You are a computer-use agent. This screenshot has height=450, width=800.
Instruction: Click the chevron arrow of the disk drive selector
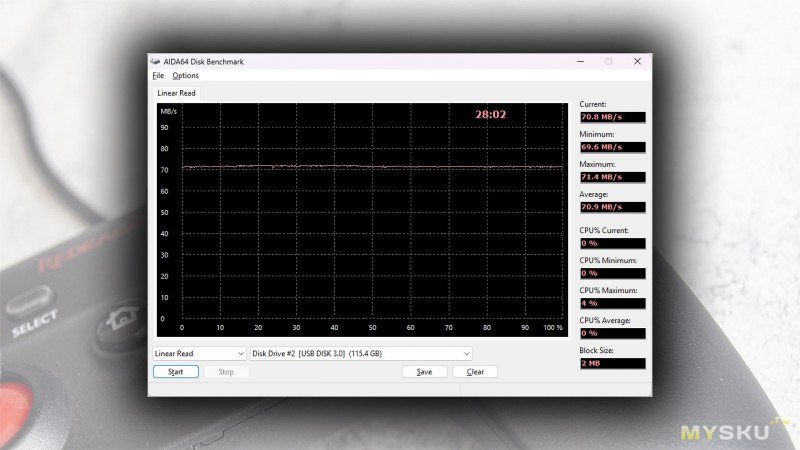[x=466, y=354]
